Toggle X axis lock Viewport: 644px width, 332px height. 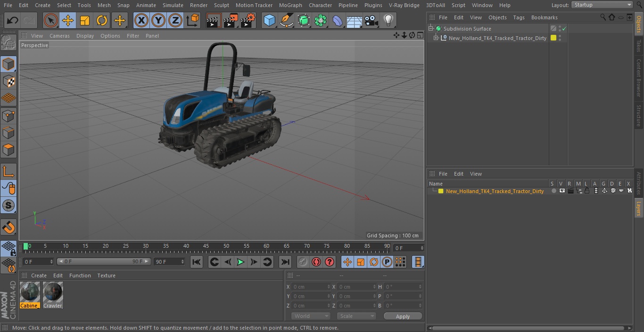[x=141, y=20]
